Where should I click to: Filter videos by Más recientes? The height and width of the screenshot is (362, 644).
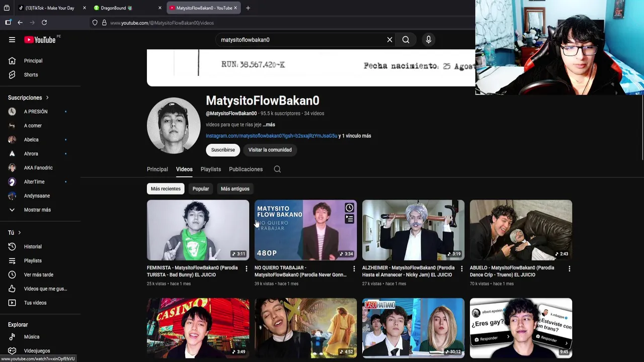coord(166,189)
